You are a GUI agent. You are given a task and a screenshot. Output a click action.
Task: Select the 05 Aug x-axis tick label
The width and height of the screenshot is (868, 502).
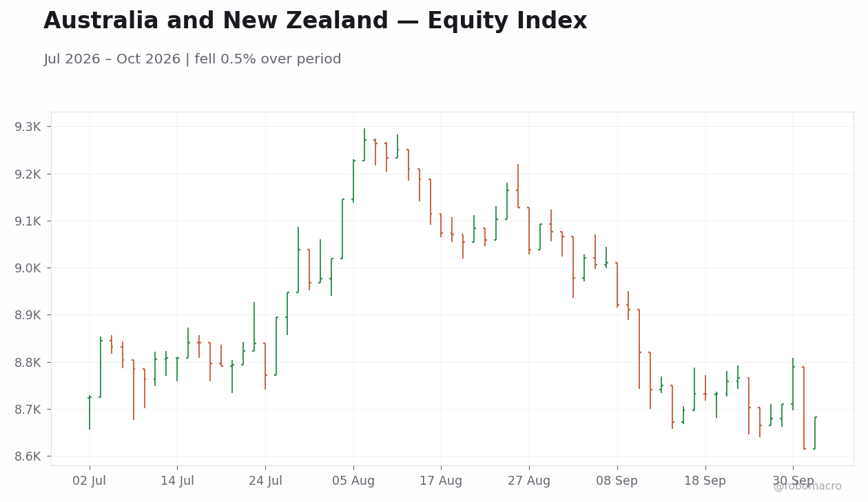point(353,481)
